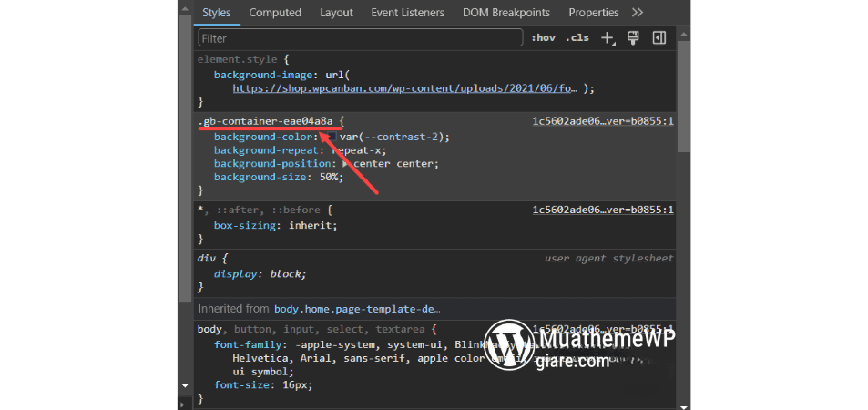The height and width of the screenshot is (410, 868).
Task: Click the new style rule plus icon
Action: (x=608, y=38)
